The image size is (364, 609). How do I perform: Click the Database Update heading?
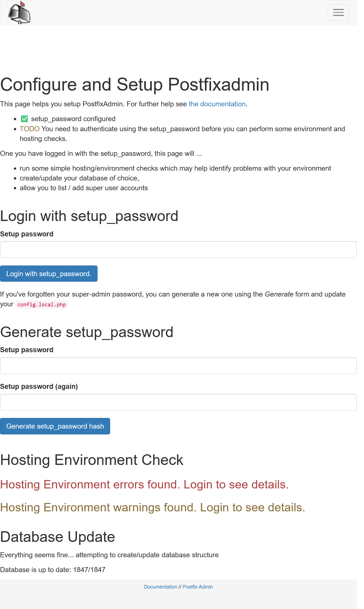(58, 537)
